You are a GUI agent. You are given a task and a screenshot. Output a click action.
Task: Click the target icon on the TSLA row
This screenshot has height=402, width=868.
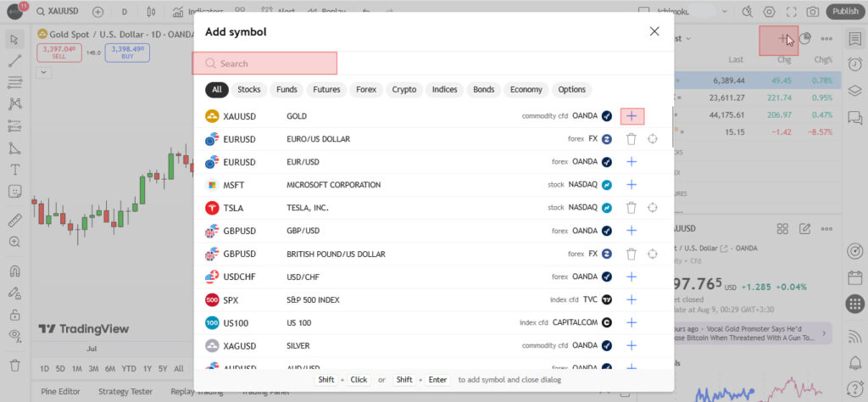pos(653,208)
